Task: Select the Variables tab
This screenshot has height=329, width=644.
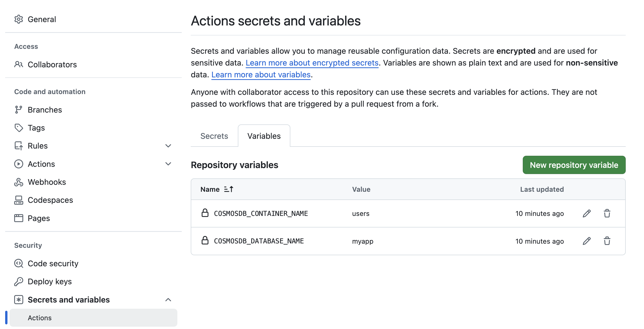Action: [x=264, y=136]
